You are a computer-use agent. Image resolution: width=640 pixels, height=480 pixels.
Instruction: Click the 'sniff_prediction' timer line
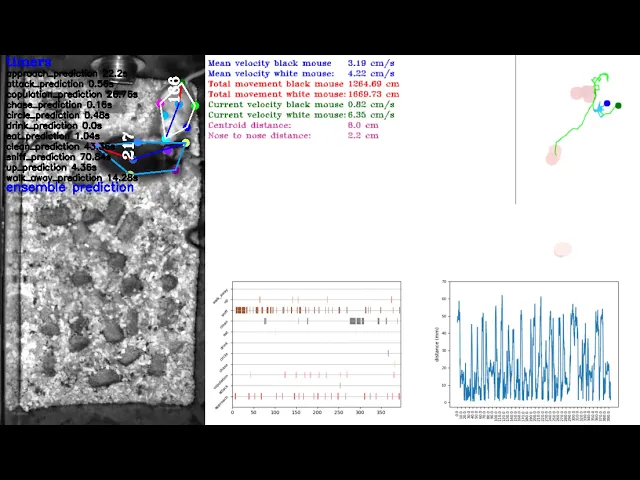point(58,157)
